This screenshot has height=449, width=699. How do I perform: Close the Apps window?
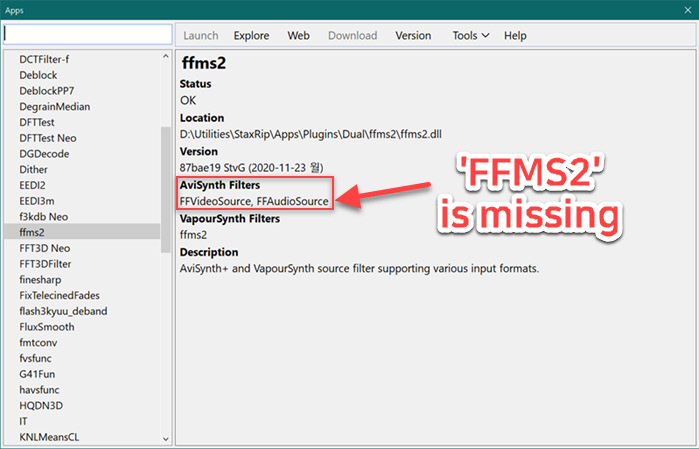(688, 10)
